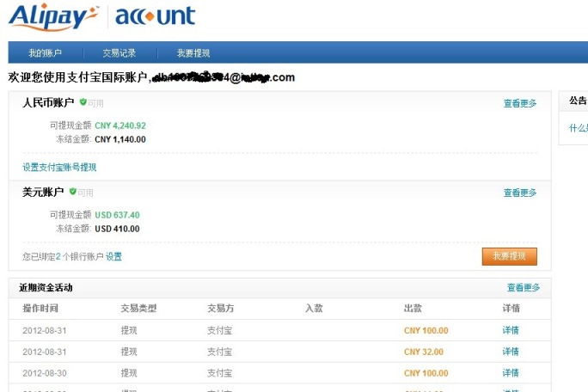This screenshot has height=392, width=588.
Task: Click the 2012-08-30 date cell
Action: pos(44,373)
